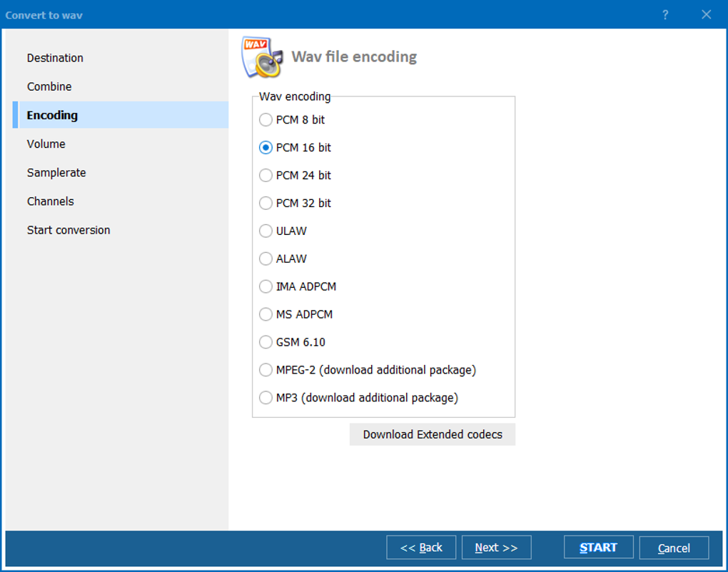Enable IMA ADPCM encoding
Screen dimensions: 728x572
pyautogui.click(x=266, y=286)
